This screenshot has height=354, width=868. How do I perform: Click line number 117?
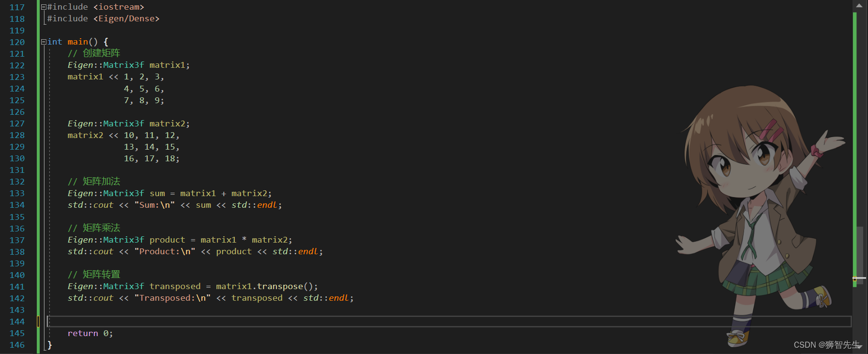tap(17, 7)
